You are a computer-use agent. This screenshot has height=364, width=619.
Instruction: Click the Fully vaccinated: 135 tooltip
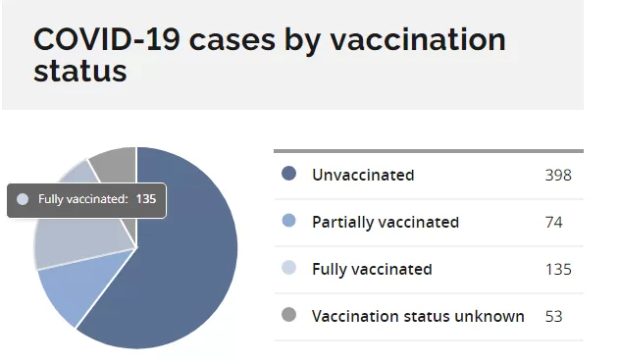tap(87, 200)
